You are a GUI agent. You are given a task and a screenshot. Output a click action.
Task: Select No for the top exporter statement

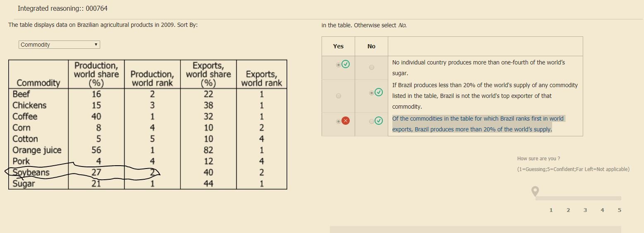coord(371,93)
